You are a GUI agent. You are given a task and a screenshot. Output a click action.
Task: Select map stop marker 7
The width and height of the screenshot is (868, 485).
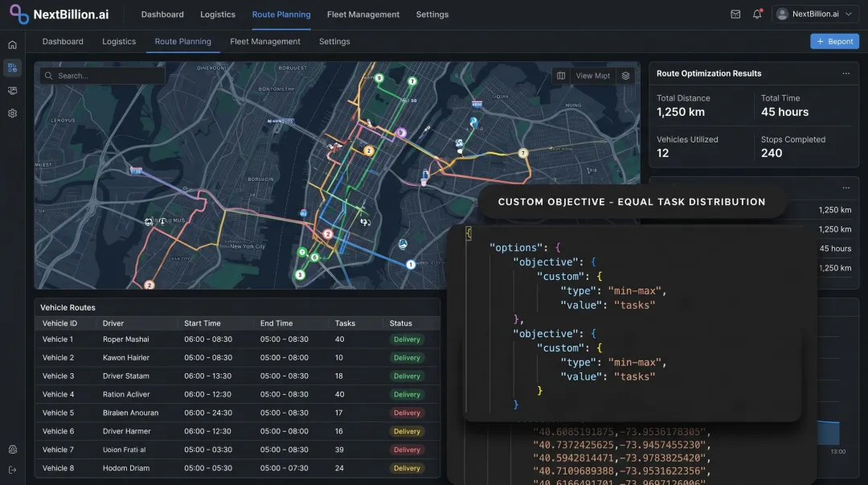tap(522, 153)
